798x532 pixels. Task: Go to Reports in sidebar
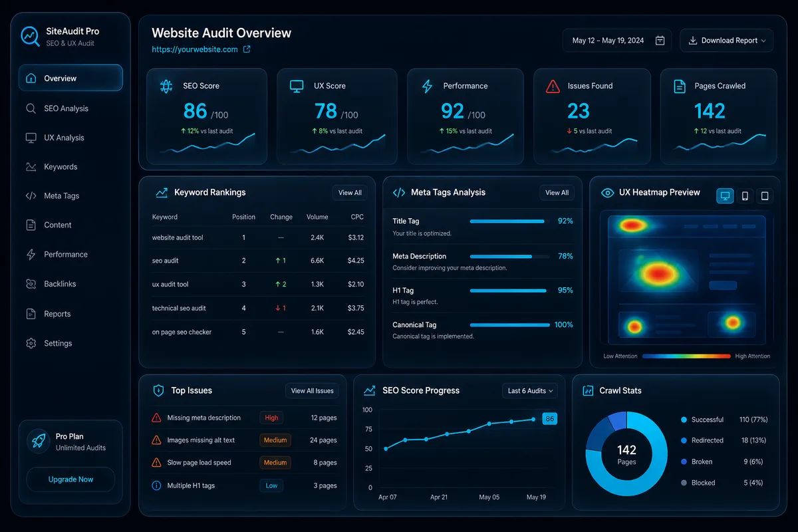coord(70,314)
